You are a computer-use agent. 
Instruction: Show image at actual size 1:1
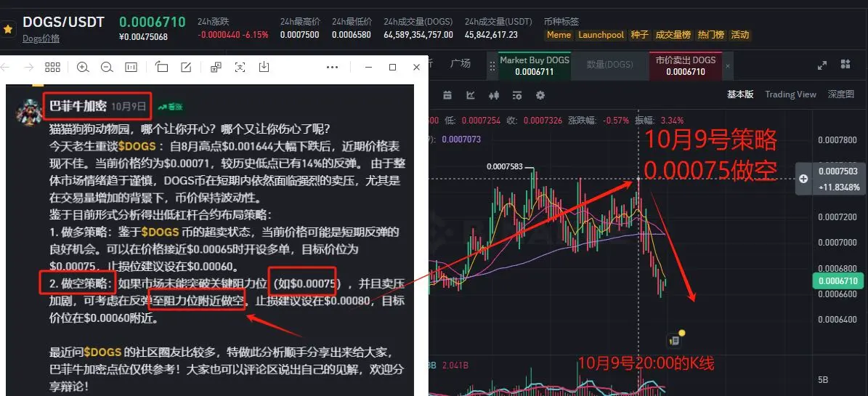point(131,67)
